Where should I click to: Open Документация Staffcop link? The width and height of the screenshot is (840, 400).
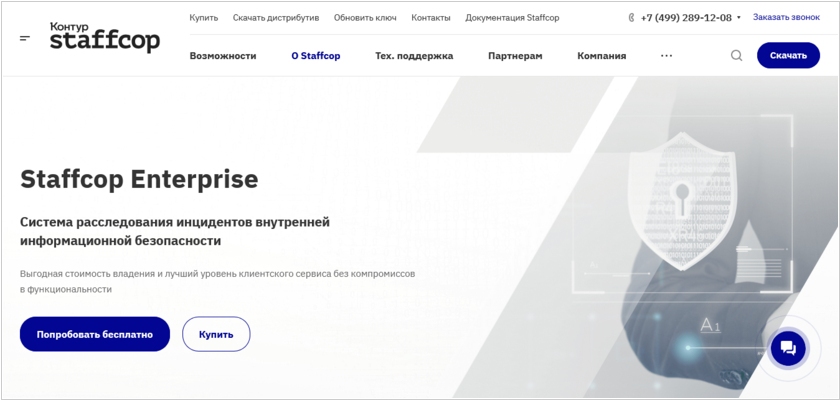click(512, 18)
